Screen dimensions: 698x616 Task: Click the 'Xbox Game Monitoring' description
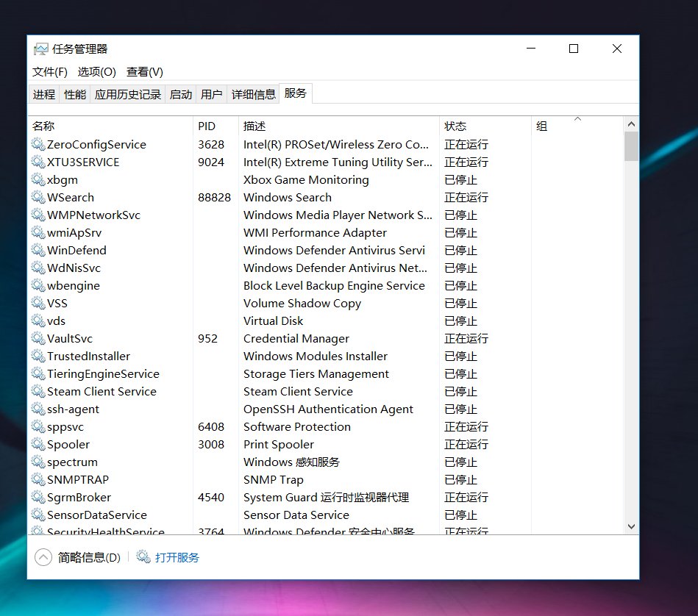point(306,179)
